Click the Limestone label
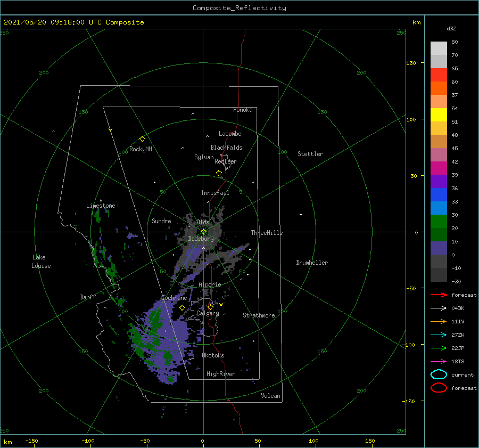 tap(101, 206)
